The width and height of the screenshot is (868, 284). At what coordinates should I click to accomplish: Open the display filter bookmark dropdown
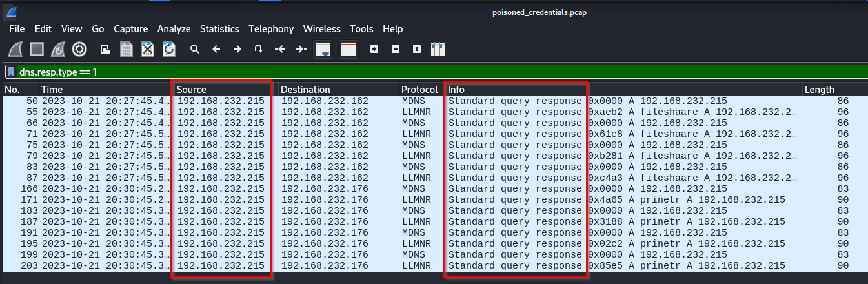11,72
